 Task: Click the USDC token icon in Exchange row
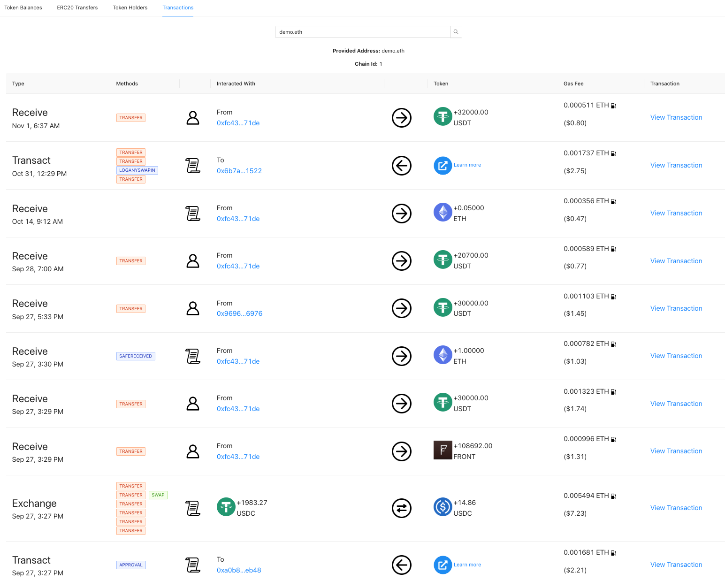(443, 507)
